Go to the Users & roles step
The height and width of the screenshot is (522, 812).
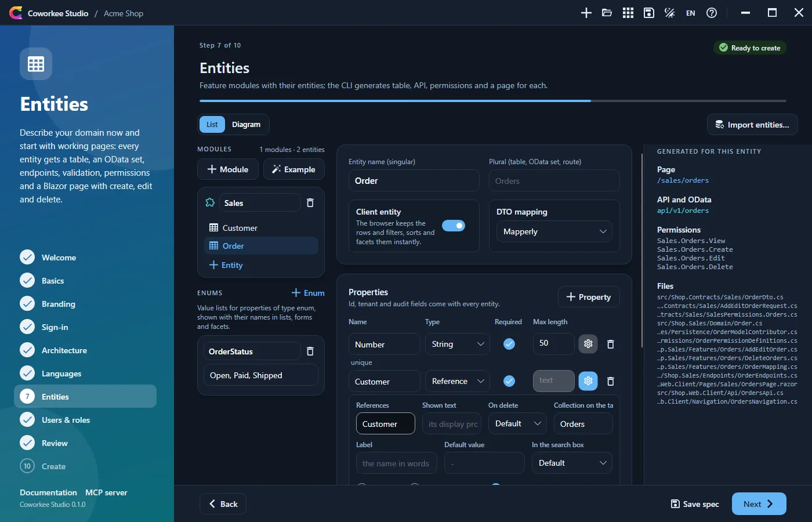tap(85, 419)
